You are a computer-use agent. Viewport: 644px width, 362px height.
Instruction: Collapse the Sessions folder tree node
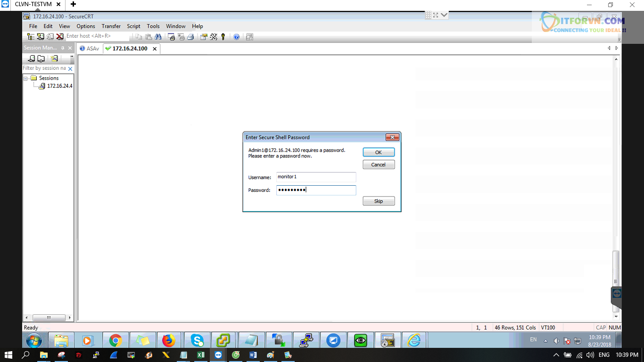(x=26, y=78)
